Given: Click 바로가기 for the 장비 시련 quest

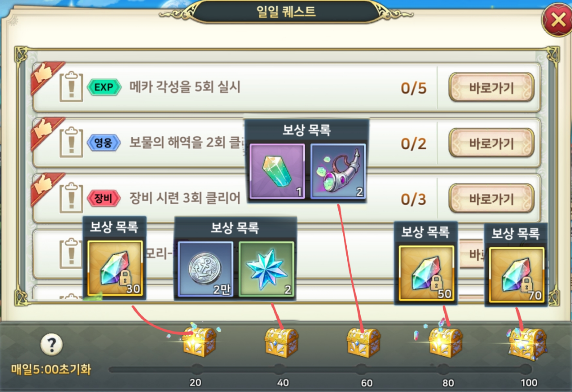Looking at the screenshot, I should click(492, 198).
